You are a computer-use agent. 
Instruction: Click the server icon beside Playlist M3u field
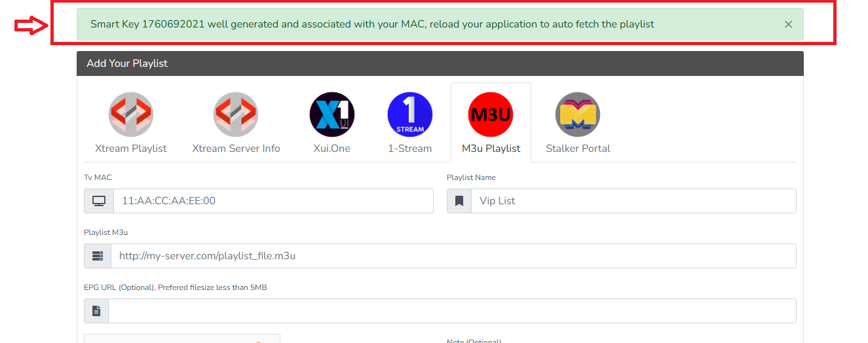pos(98,256)
